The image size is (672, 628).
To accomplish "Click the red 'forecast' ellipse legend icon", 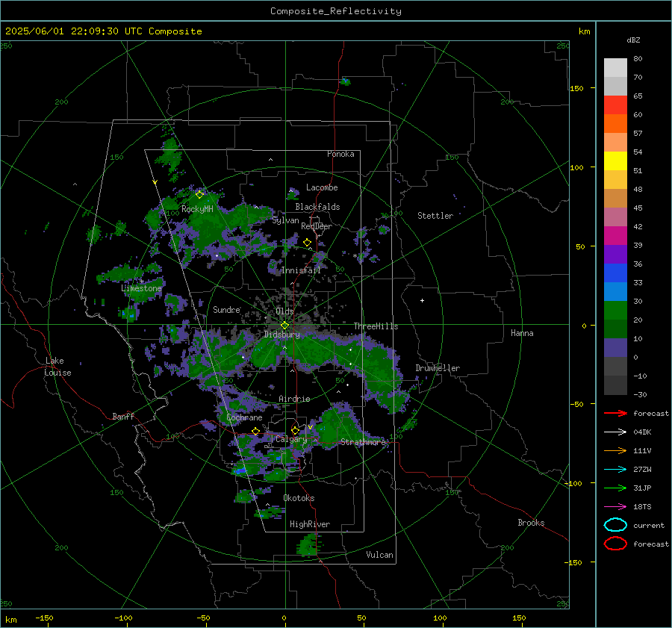I will (x=615, y=544).
